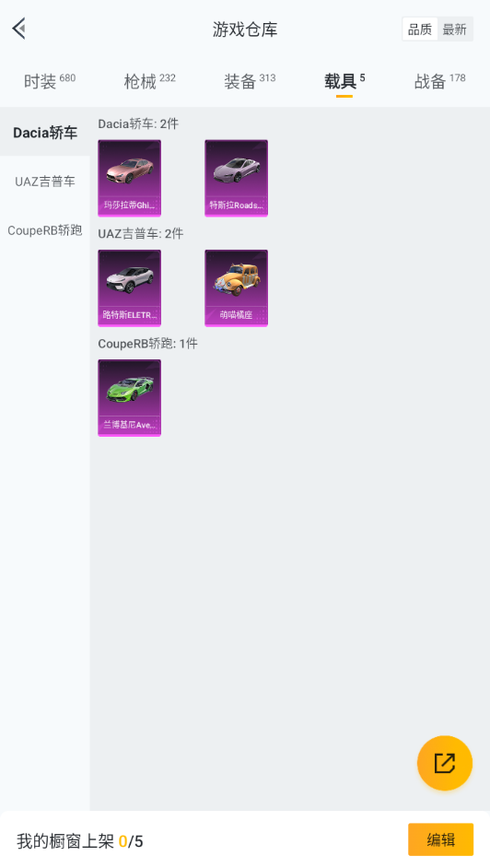Click the orange 编辑 button

[x=441, y=839]
